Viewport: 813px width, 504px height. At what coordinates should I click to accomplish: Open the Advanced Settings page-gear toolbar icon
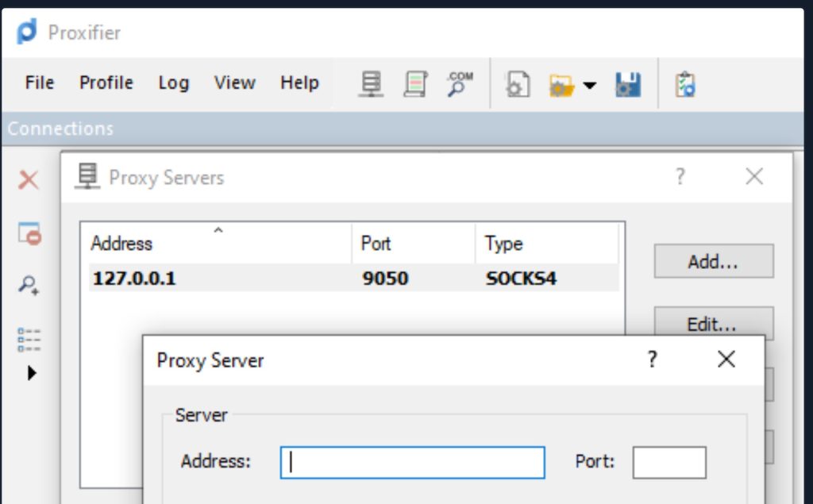tap(518, 84)
